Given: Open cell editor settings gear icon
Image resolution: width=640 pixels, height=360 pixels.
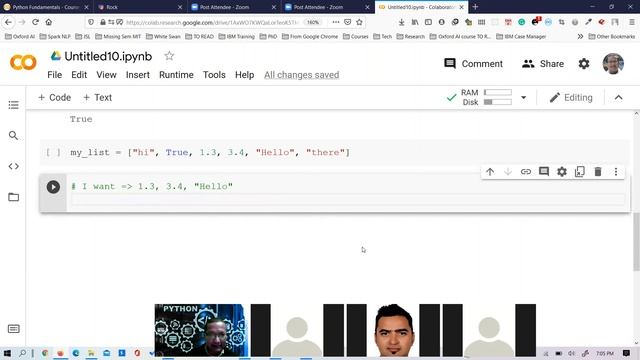Looking at the screenshot, I should pos(562,172).
